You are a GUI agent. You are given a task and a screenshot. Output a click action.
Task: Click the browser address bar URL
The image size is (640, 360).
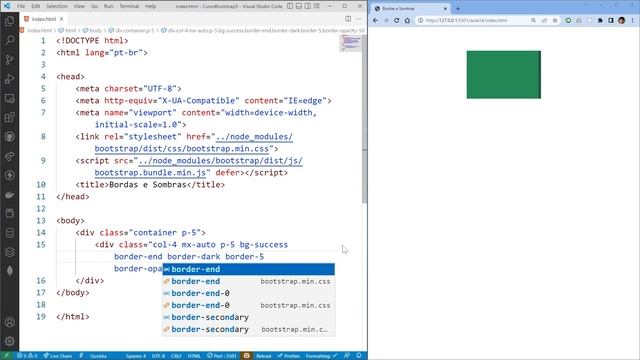click(466, 20)
